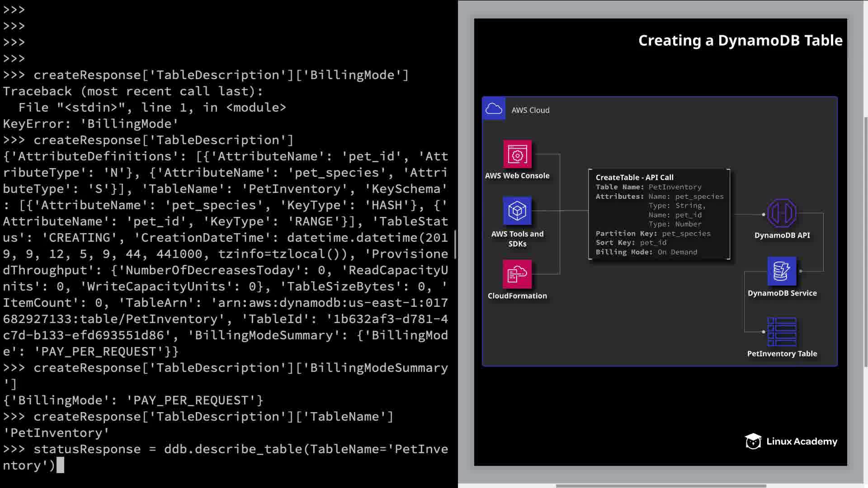Click the 'PetInventory' output line in terminal
868x488 pixels.
(56, 433)
